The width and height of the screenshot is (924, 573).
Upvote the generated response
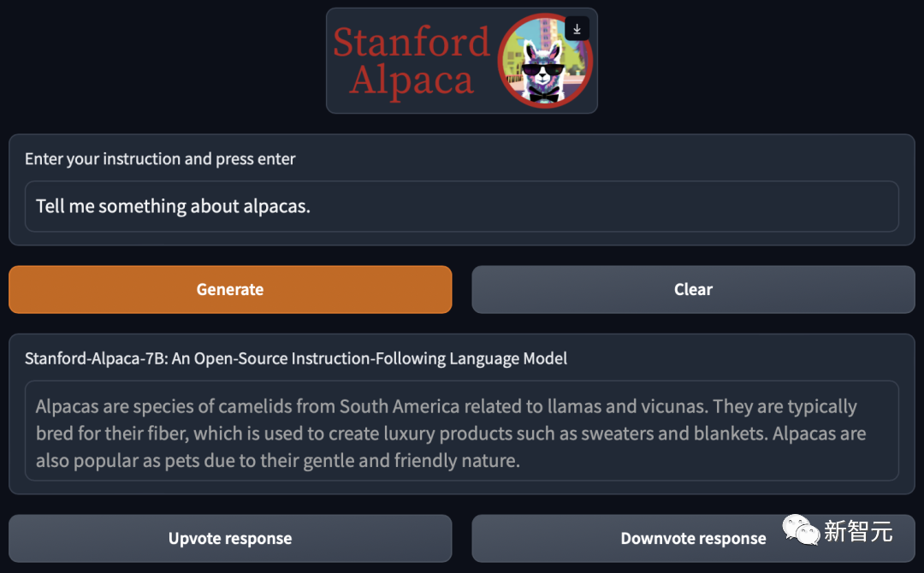pos(230,539)
